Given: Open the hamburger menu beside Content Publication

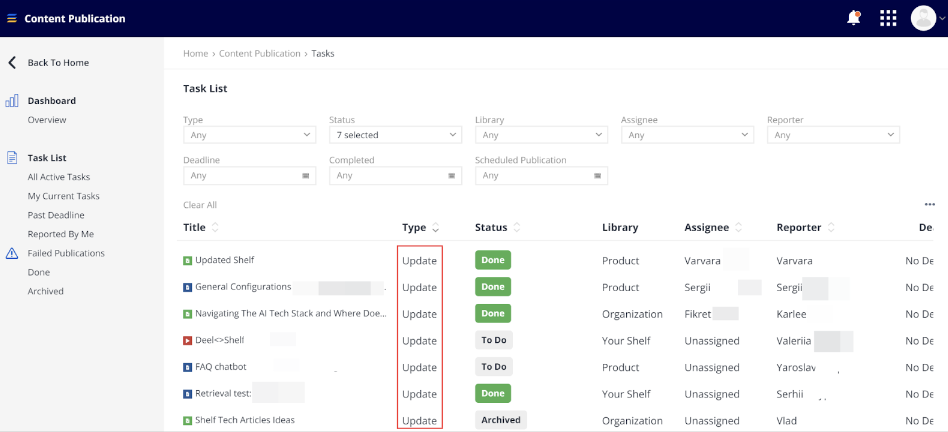Looking at the screenshot, I should [12, 19].
